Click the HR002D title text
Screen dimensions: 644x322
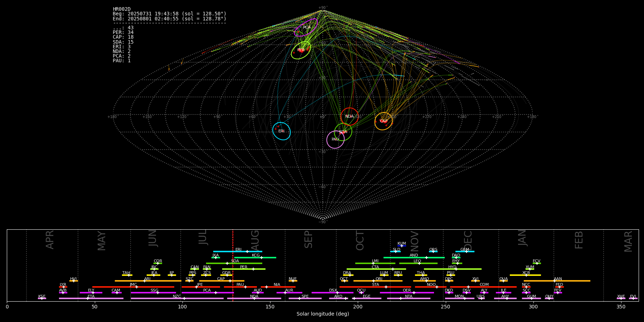click(x=122, y=9)
